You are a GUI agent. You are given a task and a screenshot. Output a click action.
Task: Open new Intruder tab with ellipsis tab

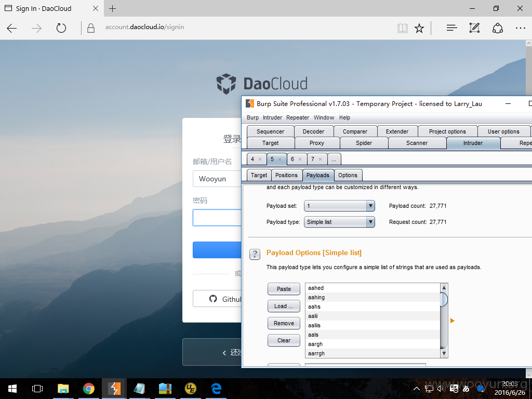coord(334,159)
